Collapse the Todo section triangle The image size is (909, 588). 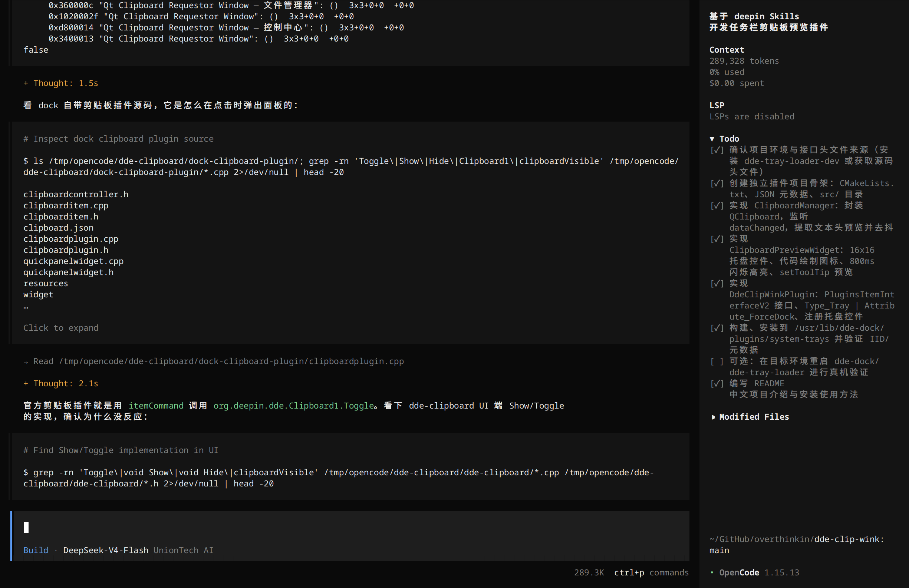(712, 139)
